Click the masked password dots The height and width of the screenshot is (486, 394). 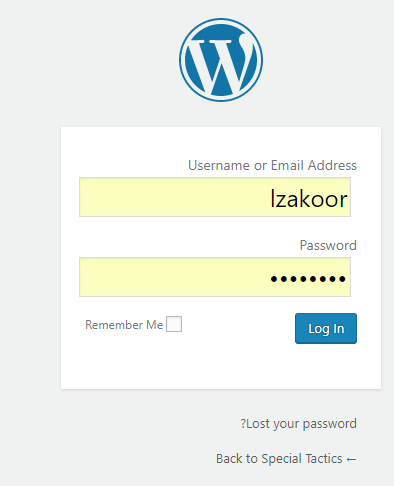[308, 279]
